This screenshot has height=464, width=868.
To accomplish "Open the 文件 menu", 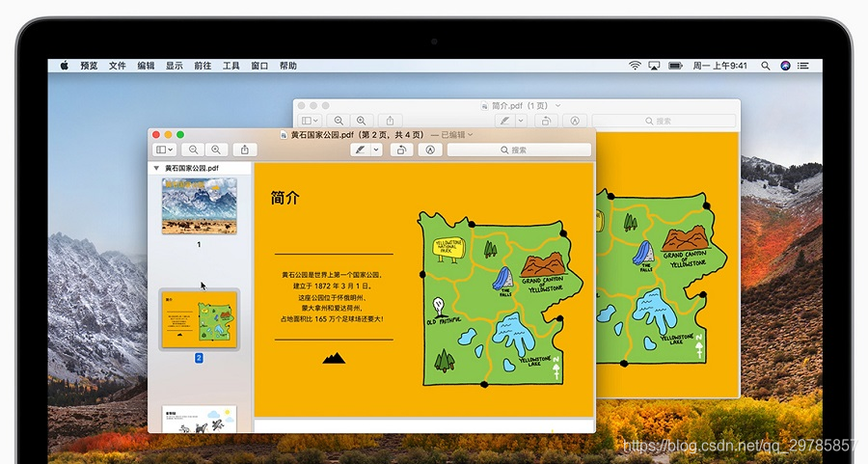I will point(118,66).
